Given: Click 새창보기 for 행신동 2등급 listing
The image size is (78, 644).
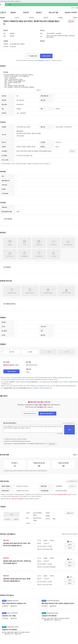Looking at the screenshot, I should coord(70,583).
